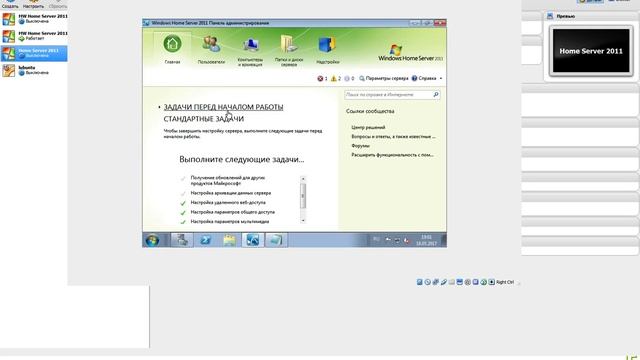The image size is (640, 360).
Task: Click Right Ctrl host key indicator
Action: point(505,282)
